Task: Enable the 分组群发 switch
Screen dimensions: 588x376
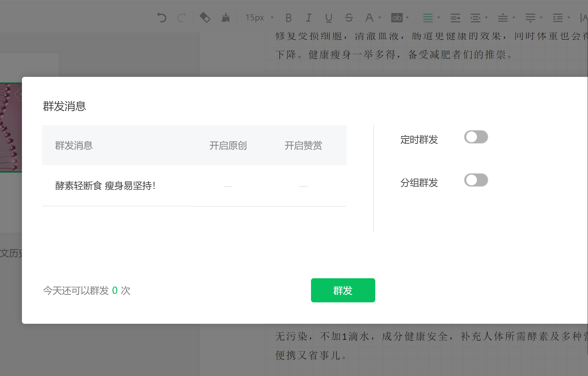Action: [476, 180]
